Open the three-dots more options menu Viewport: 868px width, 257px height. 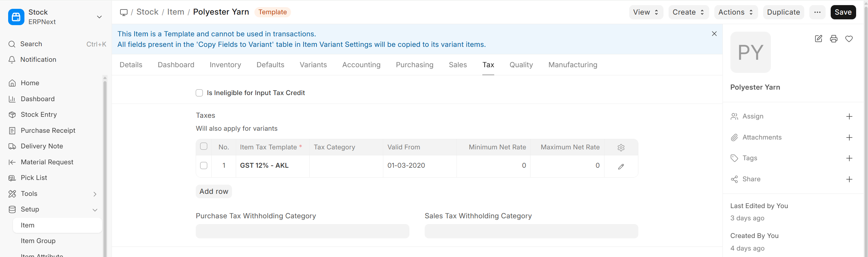[817, 12]
